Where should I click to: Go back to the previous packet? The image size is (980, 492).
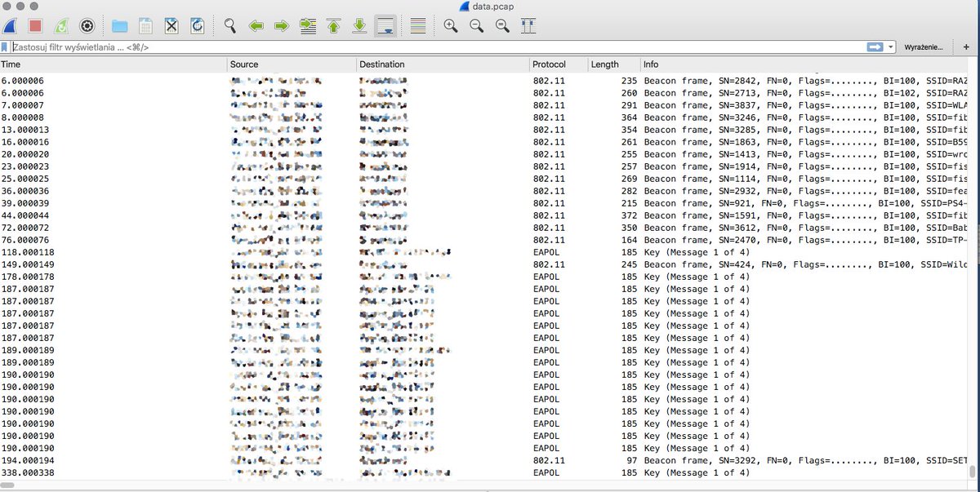coord(256,26)
